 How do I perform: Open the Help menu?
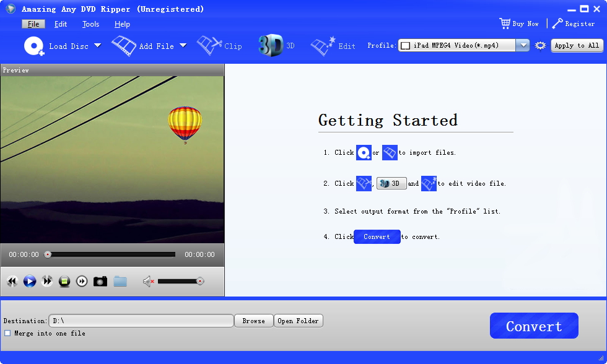pyautogui.click(x=122, y=24)
